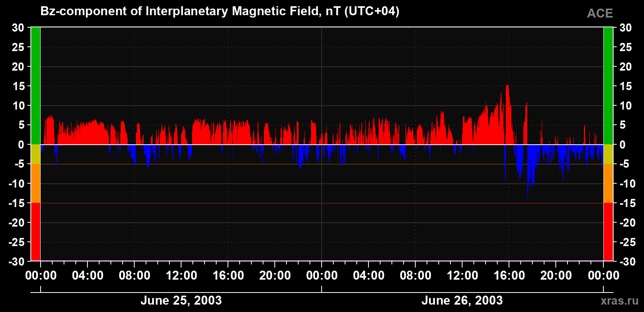The height and width of the screenshot is (312, 644).
Task: Select the 'June 25, 2003' date label
Action: click(x=181, y=300)
